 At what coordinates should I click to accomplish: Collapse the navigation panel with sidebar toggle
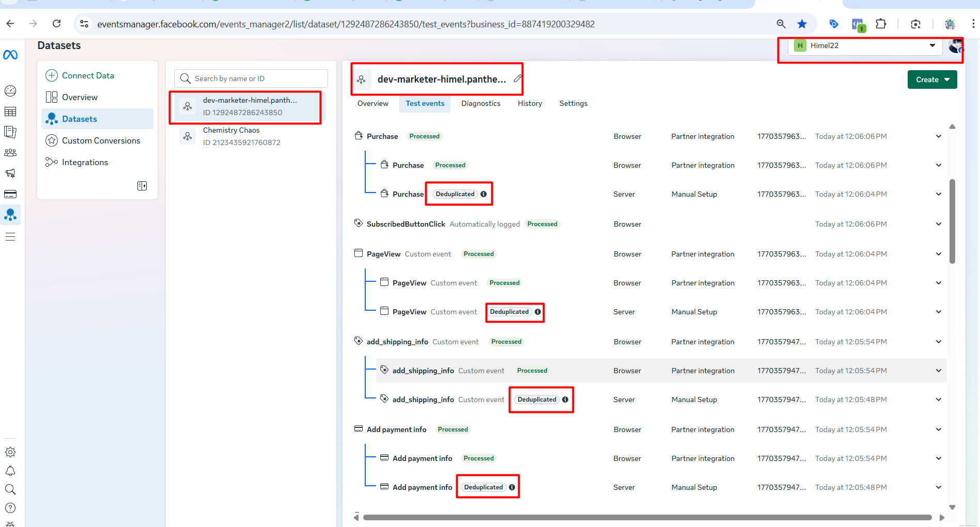coord(142,186)
